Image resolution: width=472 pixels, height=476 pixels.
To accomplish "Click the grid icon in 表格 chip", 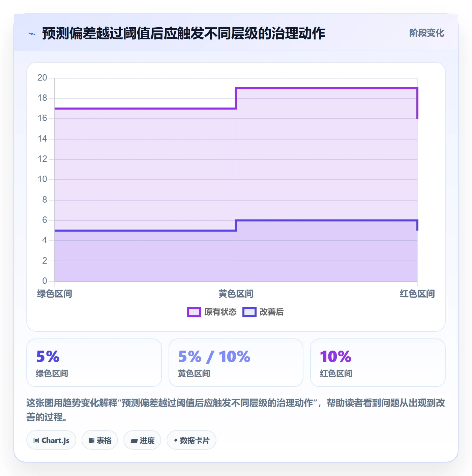I will point(91,441).
